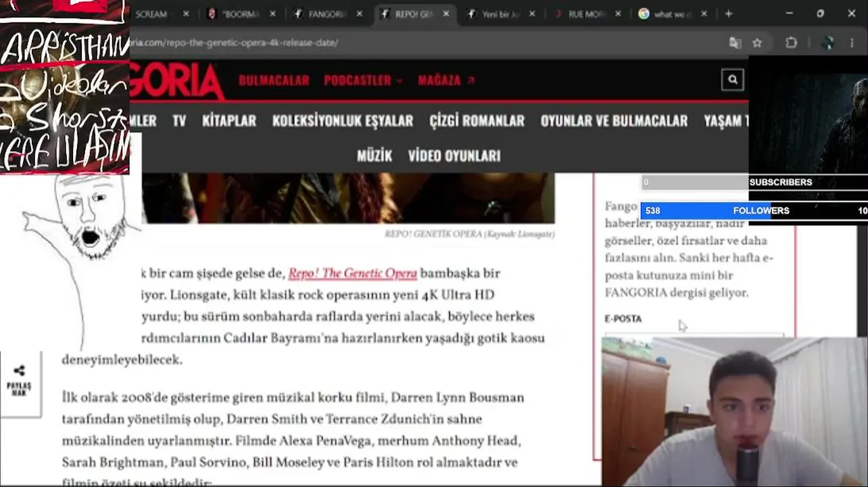Close the BOORMA tab
The image size is (868, 487).
[x=272, y=14]
